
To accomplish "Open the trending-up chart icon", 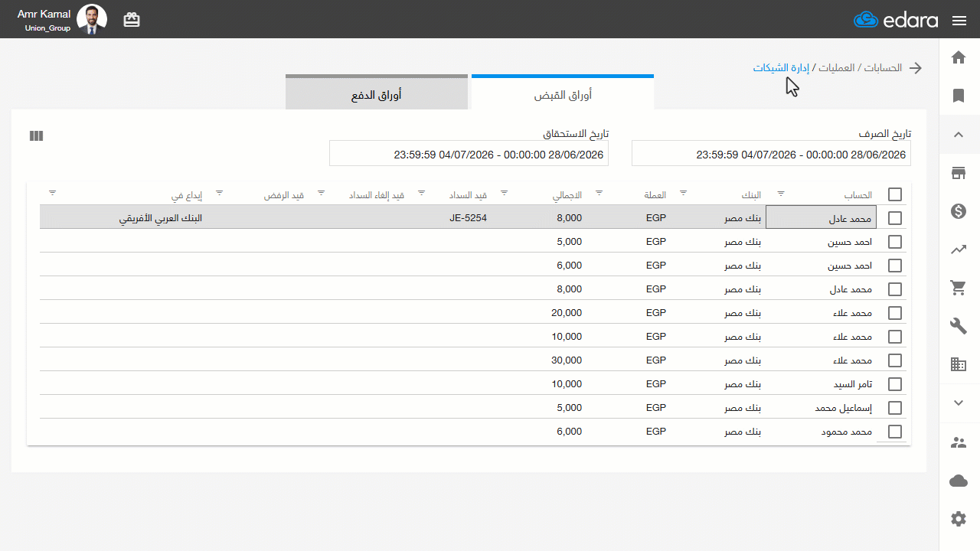I will pos(959,249).
